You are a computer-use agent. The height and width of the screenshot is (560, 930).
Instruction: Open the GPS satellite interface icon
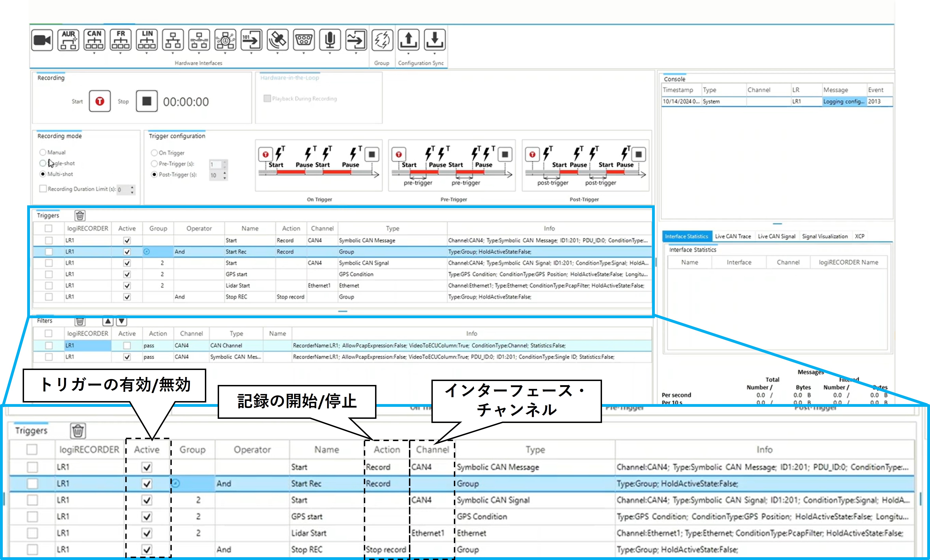click(277, 40)
